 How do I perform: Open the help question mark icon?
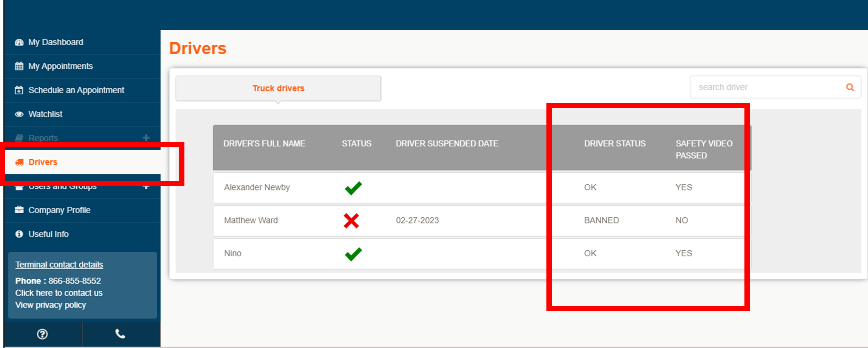42,334
